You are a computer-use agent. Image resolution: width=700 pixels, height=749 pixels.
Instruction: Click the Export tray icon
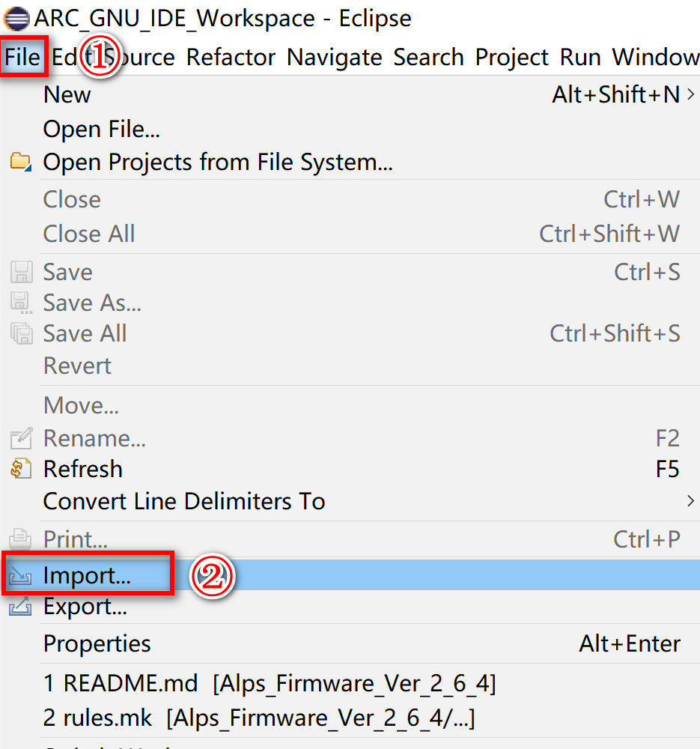[x=21, y=606]
